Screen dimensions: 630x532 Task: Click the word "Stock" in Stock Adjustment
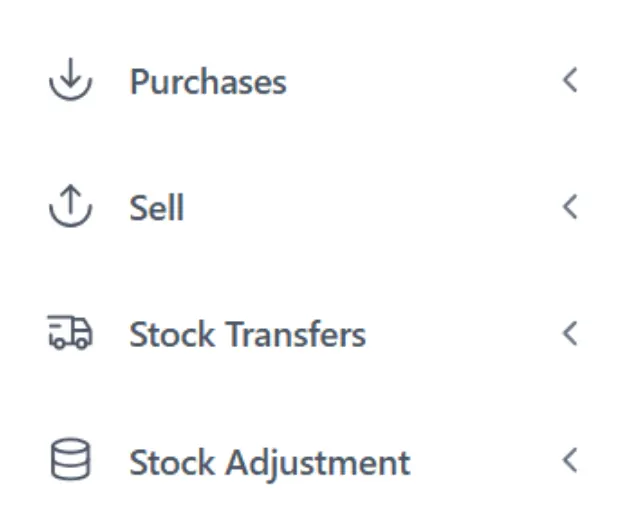tap(174, 463)
